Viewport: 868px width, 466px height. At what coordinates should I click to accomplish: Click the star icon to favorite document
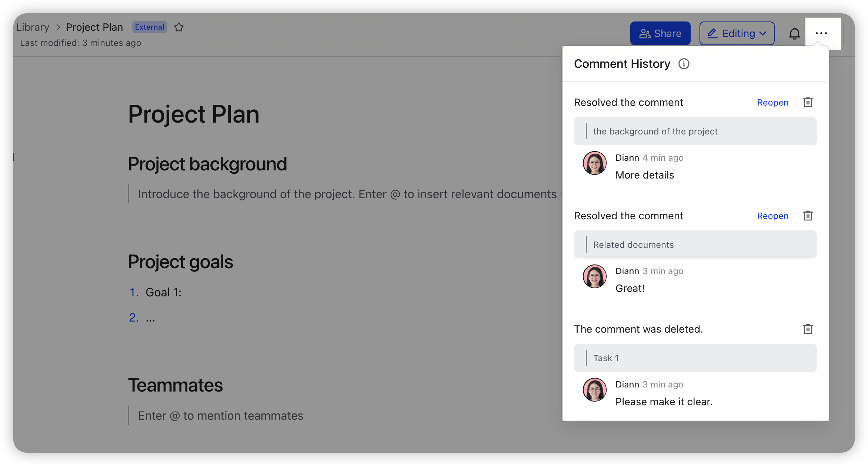(179, 27)
